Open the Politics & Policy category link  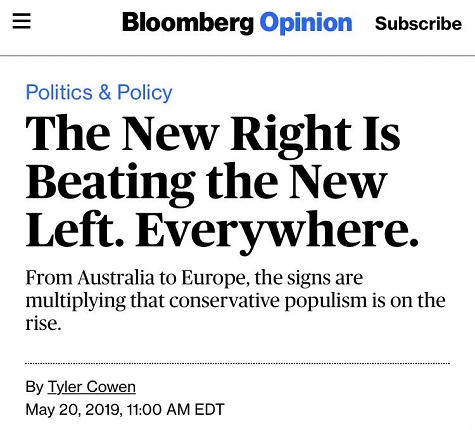[x=99, y=92]
